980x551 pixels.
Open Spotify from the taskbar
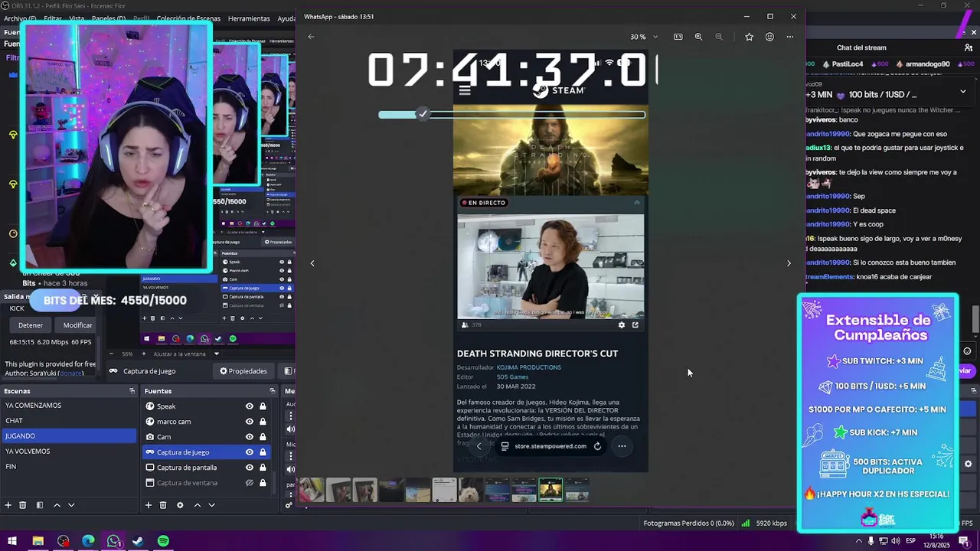(163, 541)
